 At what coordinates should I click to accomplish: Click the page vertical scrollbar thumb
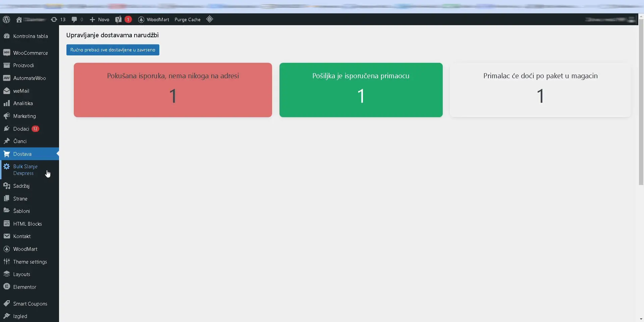click(x=641, y=102)
